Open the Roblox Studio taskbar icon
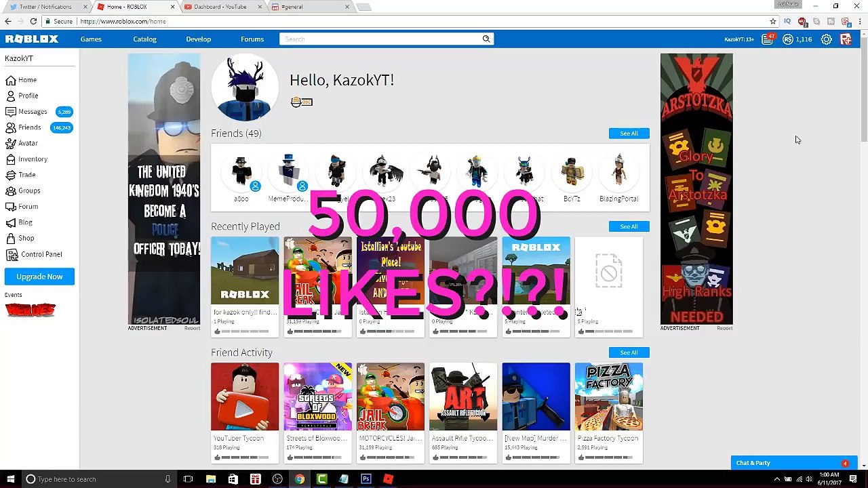This screenshot has width=868, height=488. (388, 479)
